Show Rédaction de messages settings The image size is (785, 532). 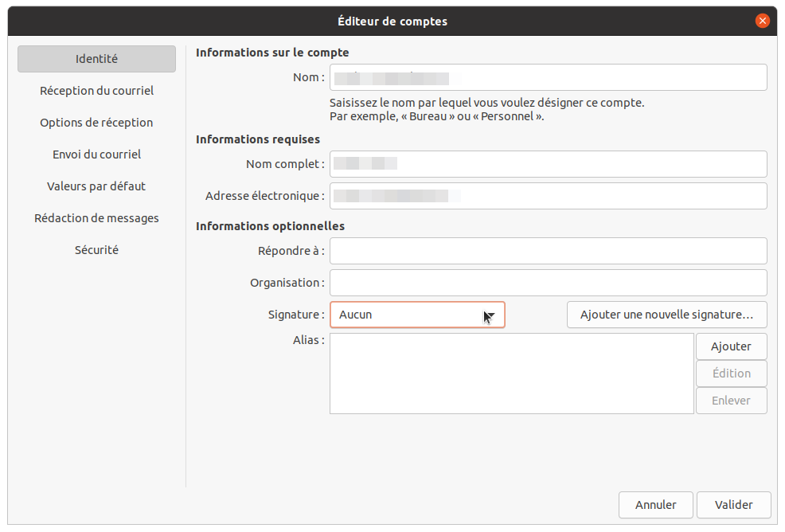click(x=96, y=218)
